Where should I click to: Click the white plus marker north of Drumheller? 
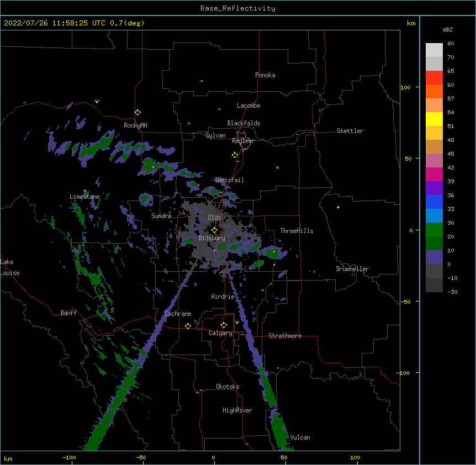pyautogui.click(x=338, y=207)
